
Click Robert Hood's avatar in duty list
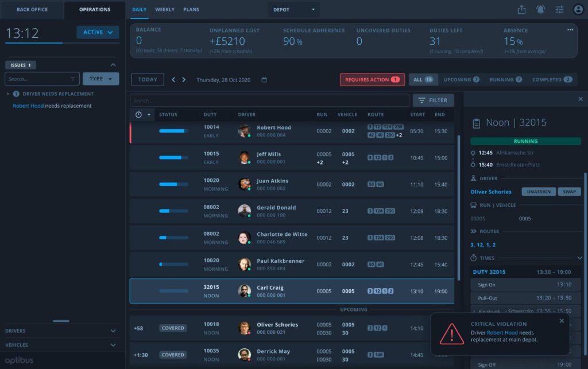[245, 131]
